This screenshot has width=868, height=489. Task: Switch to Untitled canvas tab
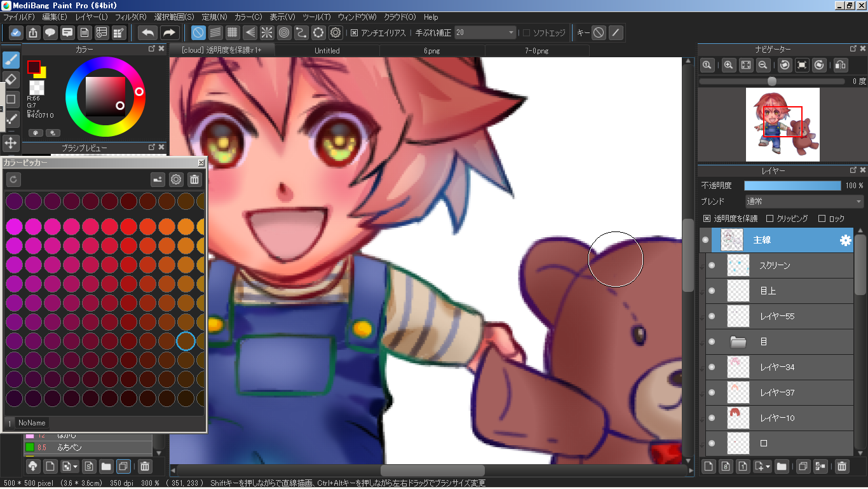coord(327,50)
